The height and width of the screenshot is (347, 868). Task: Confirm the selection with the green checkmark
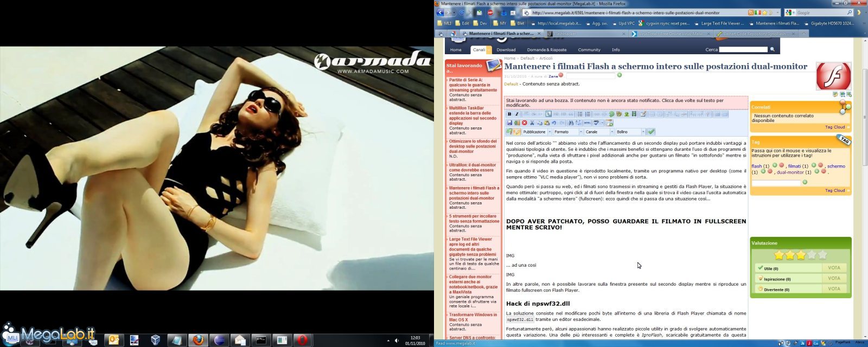(x=651, y=132)
